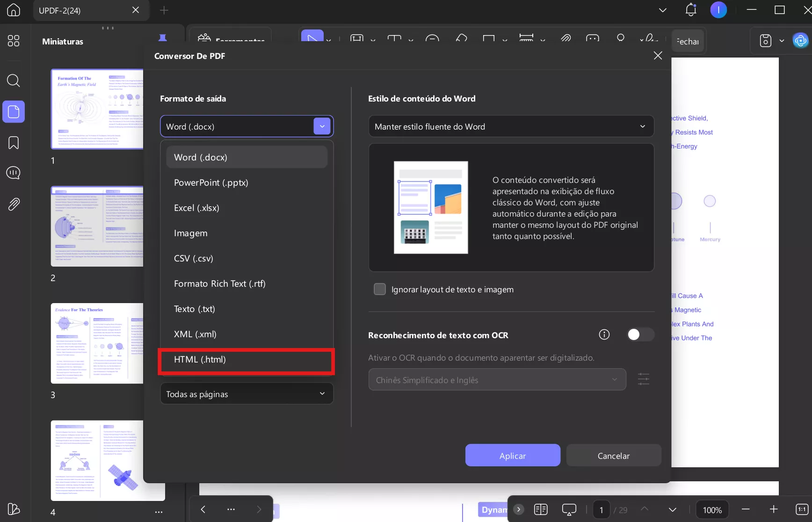Select the signature pen tool
The image size is (812, 522).
click(x=650, y=39)
